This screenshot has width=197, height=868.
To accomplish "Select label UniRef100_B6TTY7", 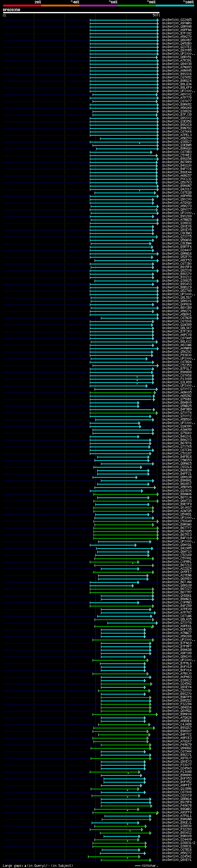I will click(x=177, y=528).
